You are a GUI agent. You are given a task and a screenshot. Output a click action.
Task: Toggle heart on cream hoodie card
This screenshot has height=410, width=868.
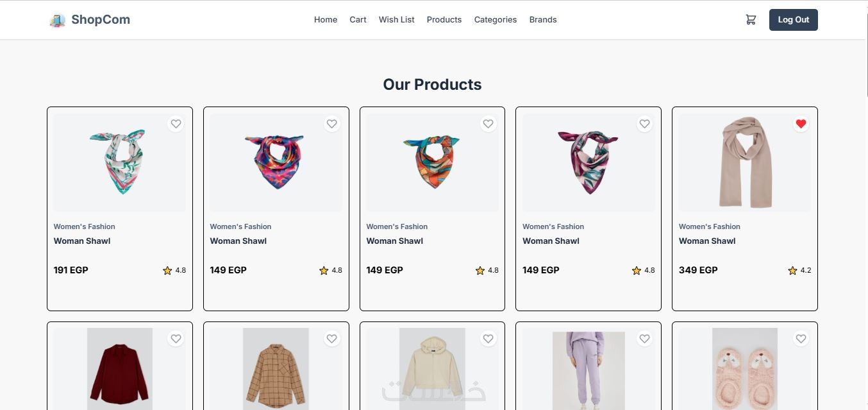(488, 339)
